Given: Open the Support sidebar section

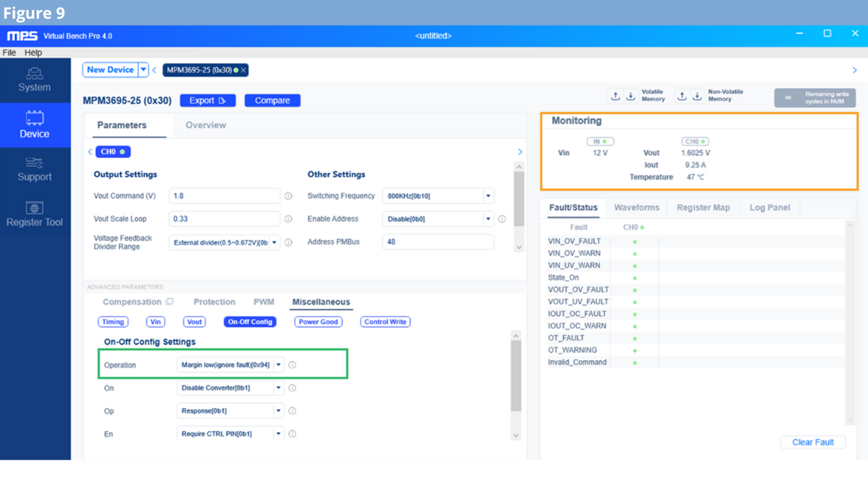Looking at the screenshot, I should (x=34, y=170).
